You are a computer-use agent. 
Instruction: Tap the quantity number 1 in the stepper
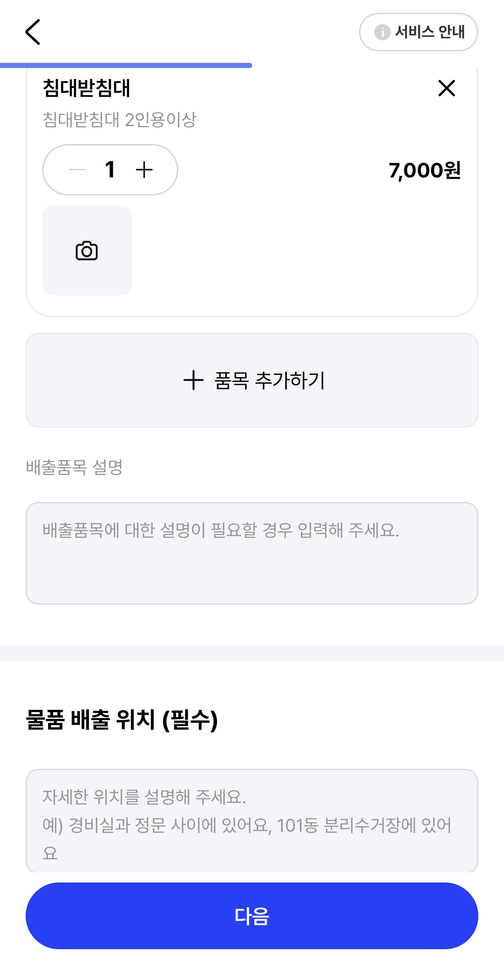[110, 170]
